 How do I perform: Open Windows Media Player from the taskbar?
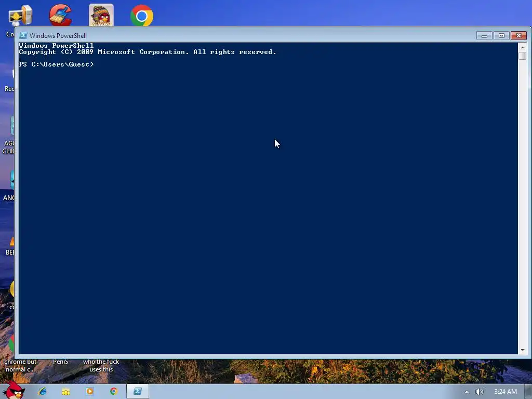point(90,391)
